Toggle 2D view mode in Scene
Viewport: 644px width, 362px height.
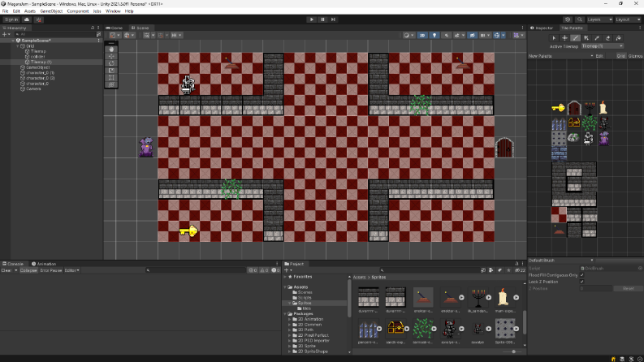click(x=422, y=35)
